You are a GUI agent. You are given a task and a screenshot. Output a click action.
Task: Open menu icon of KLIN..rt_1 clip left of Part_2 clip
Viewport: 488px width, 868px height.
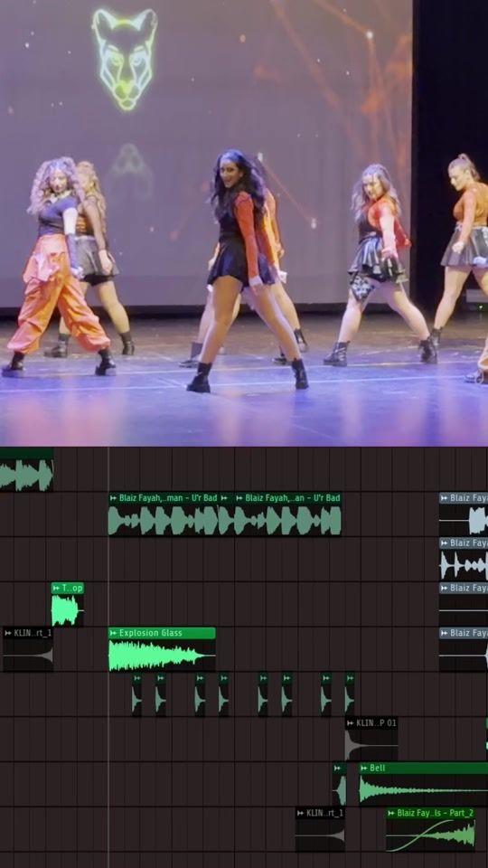click(x=301, y=813)
